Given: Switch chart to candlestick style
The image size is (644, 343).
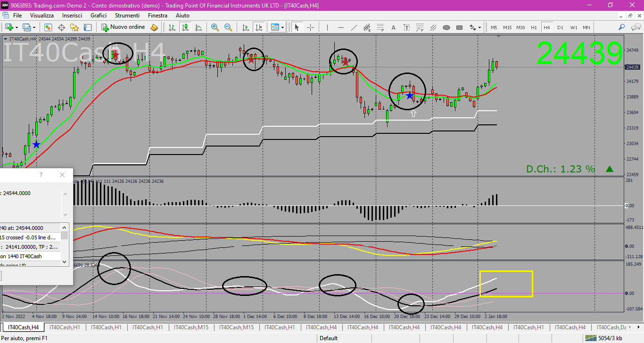Looking at the screenshot, I should [185, 27].
